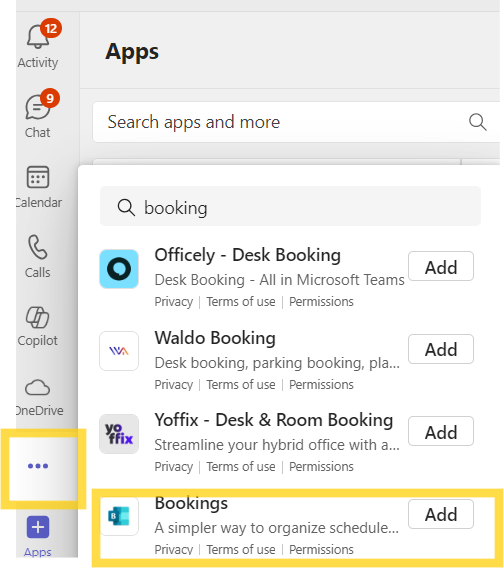
Task: Click description 'Streamline your hybrid office with a...'
Action: click(277, 445)
